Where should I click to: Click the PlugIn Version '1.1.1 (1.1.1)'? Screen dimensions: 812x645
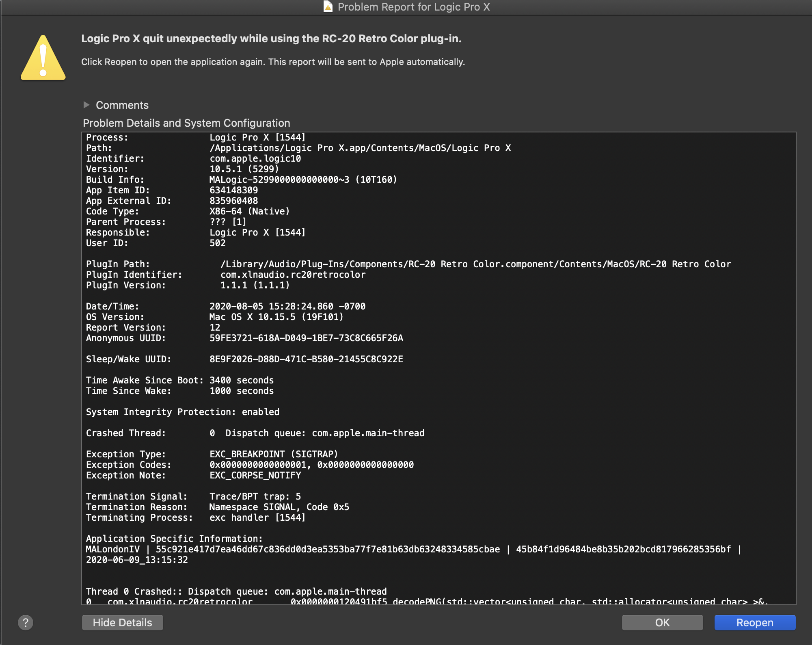point(255,285)
